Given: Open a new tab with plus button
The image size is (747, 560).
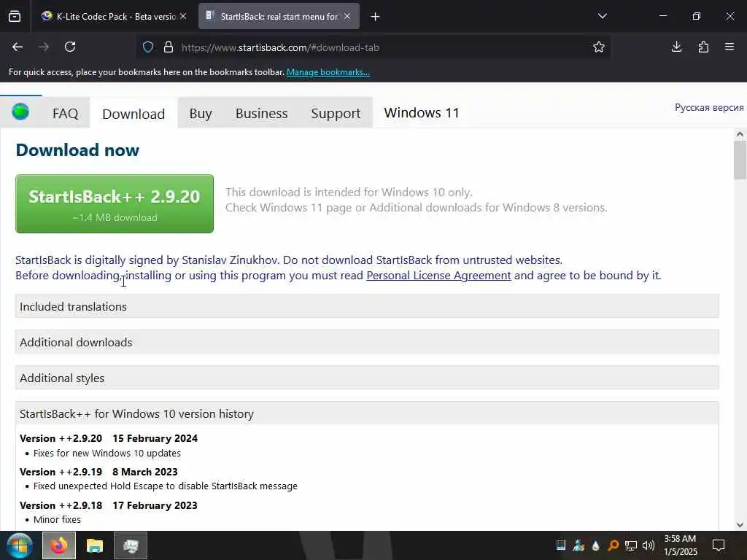Looking at the screenshot, I should click(375, 17).
